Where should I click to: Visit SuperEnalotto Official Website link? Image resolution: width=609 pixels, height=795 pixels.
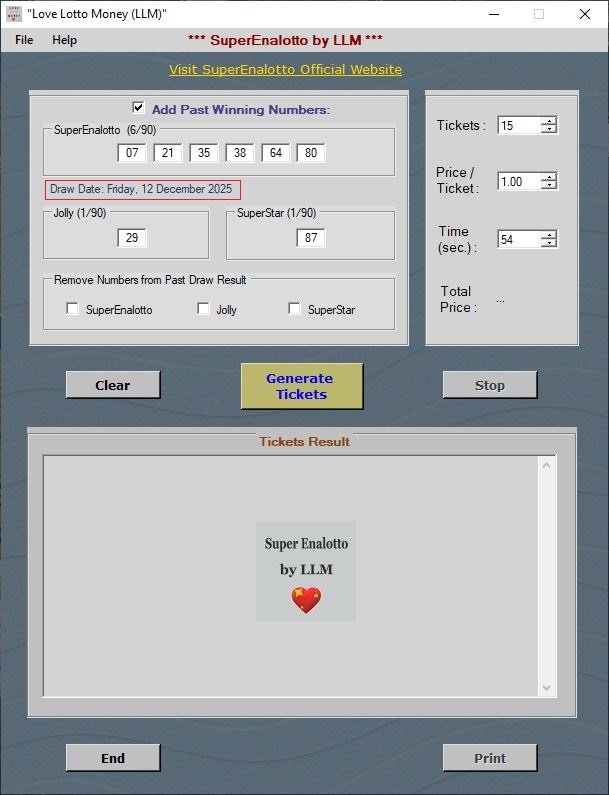tap(285, 70)
